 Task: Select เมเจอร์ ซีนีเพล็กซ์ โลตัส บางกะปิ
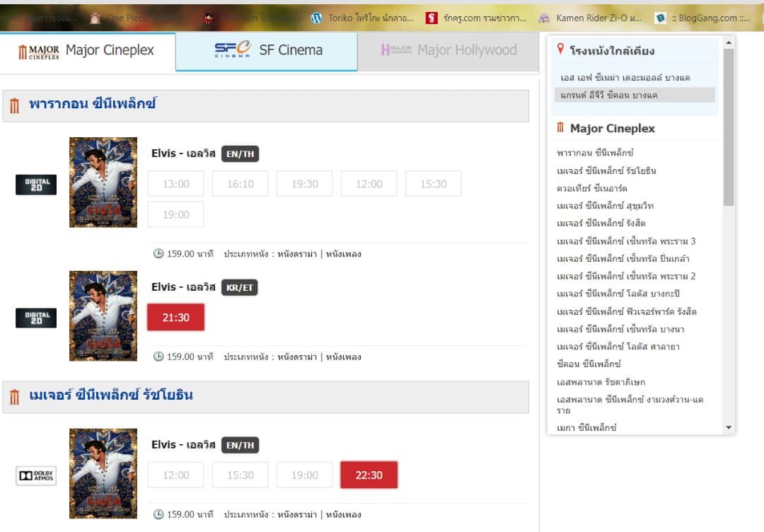click(x=618, y=294)
